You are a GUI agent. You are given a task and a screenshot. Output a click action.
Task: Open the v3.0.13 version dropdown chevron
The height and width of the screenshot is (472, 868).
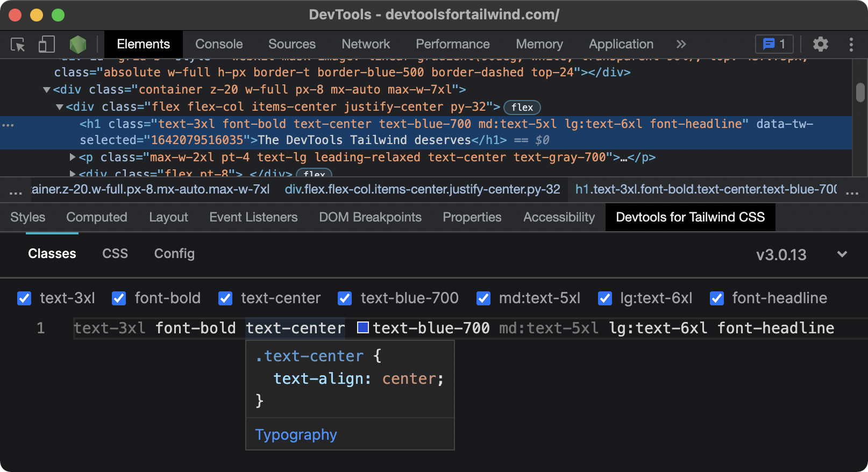pos(842,254)
